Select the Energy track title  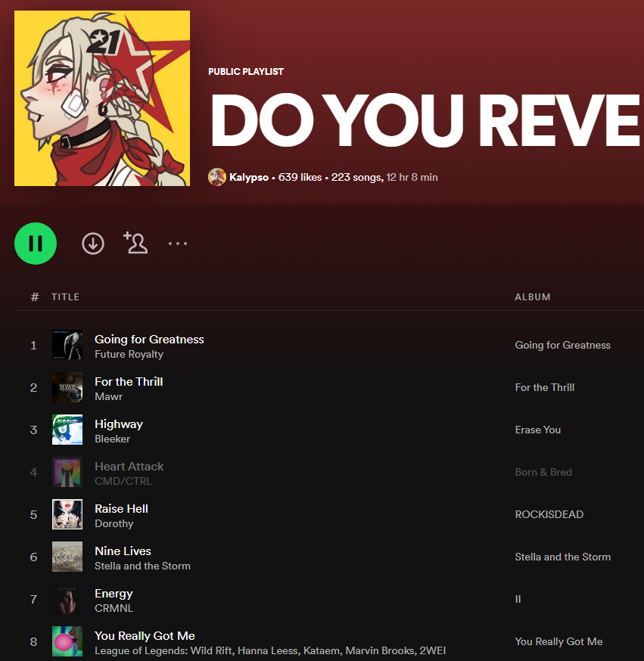point(114,594)
